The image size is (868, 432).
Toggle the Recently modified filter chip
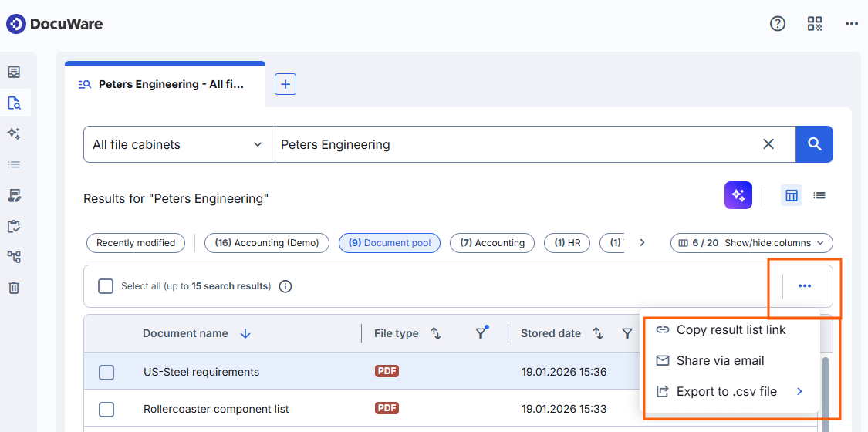136,243
